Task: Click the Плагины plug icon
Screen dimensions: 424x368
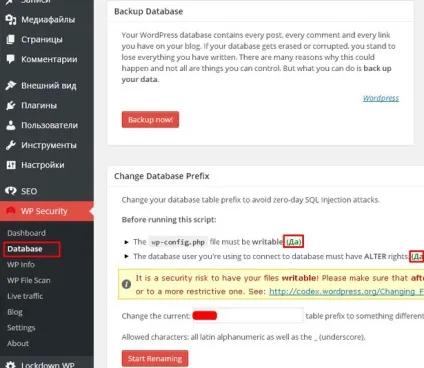Action: tap(11, 105)
